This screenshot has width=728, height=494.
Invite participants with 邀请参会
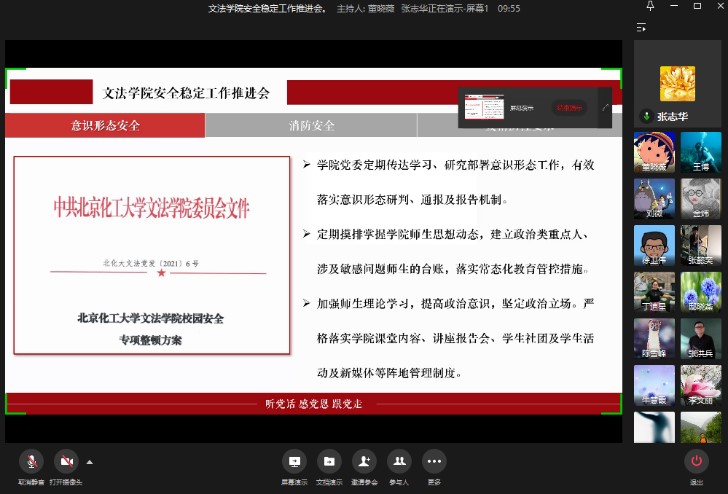pyautogui.click(x=364, y=462)
